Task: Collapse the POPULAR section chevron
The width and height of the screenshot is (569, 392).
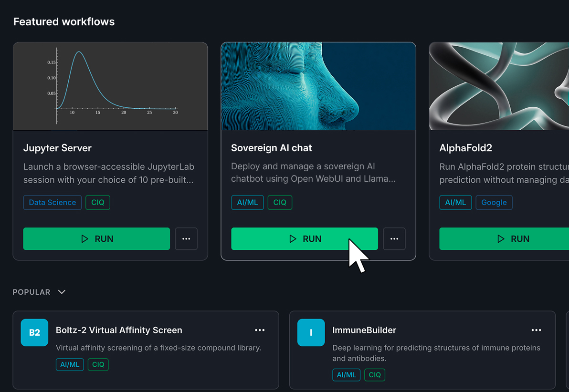Action: (x=61, y=292)
